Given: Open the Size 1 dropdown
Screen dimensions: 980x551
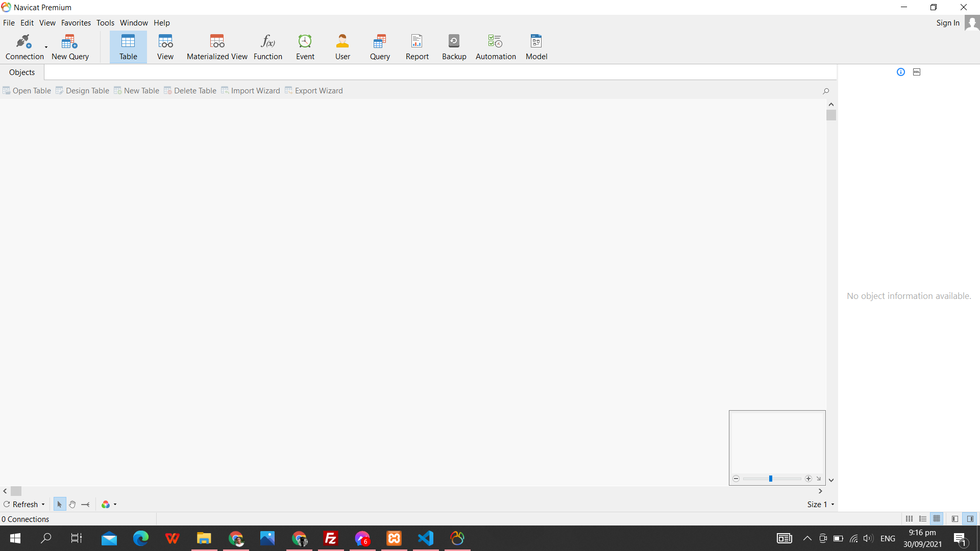Looking at the screenshot, I should click(821, 505).
